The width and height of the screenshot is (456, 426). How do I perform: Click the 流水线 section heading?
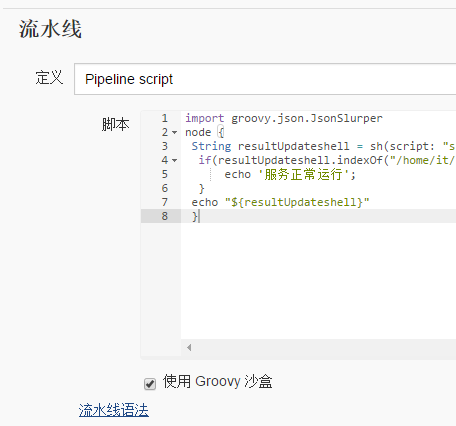click(50, 29)
